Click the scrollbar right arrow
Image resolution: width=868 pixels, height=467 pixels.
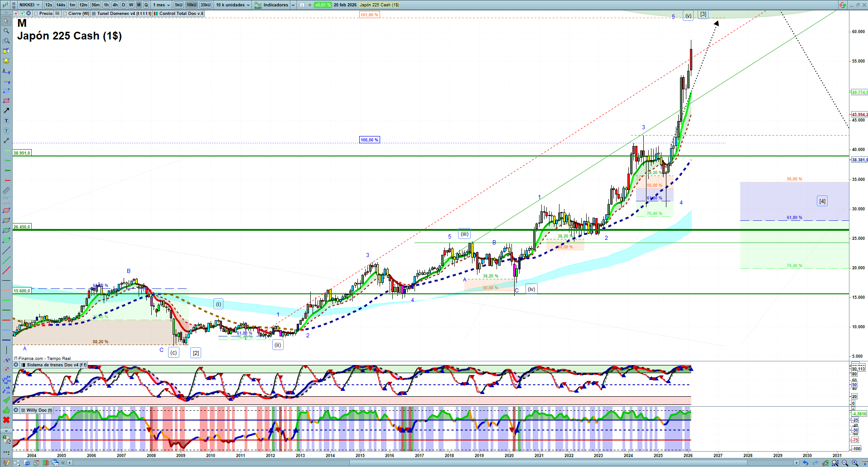click(x=797, y=463)
